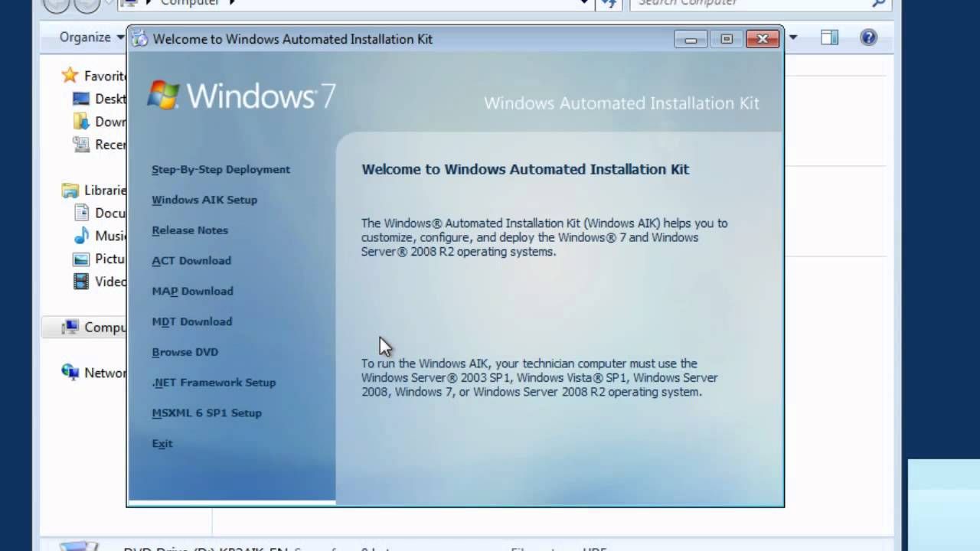
Task: Exit the AIK welcome window
Action: [x=162, y=444]
